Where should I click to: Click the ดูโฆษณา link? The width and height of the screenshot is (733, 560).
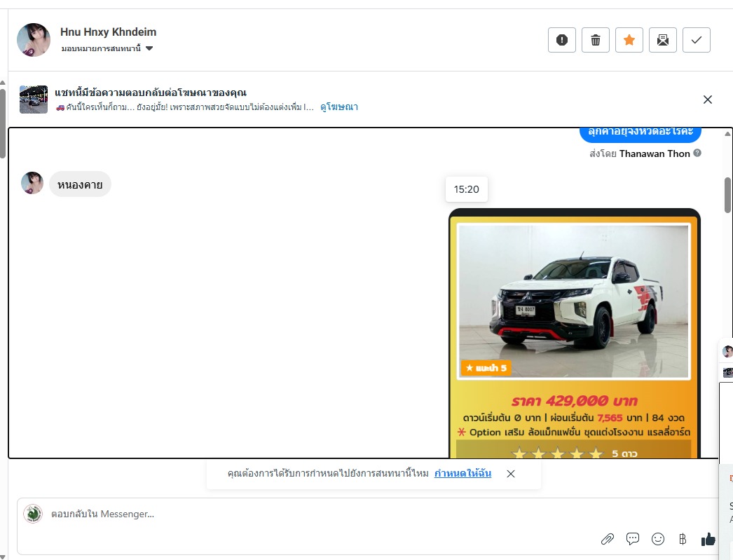tap(339, 107)
